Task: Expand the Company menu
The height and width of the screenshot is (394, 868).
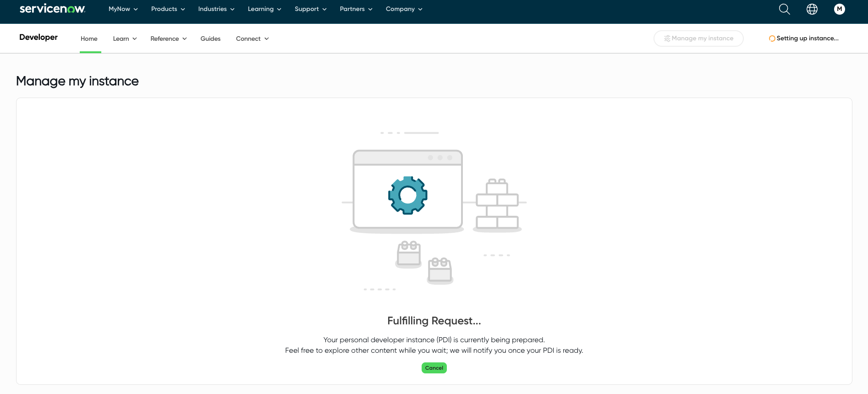Action: [x=404, y=9]
